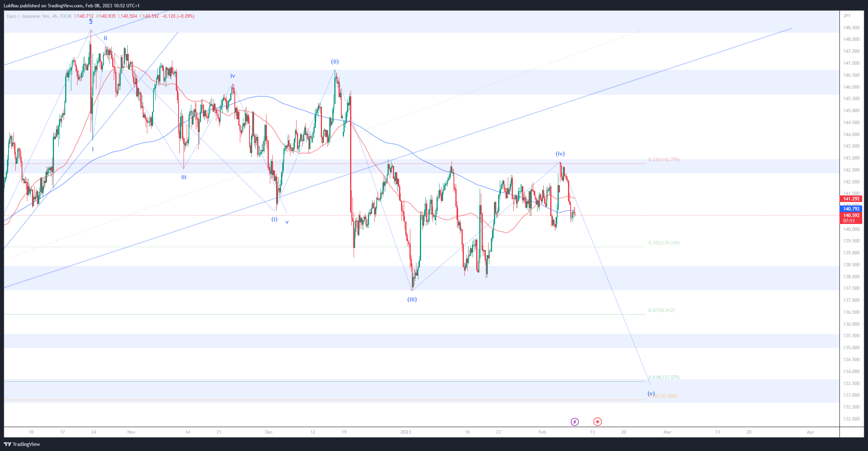Click the purple lightning event icon

point(575,422)
